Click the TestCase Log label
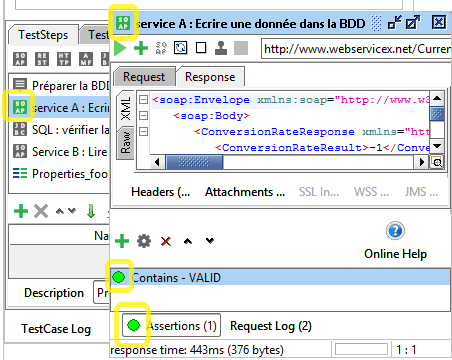Viewport: 452px width, 360px height. [56, 329]
